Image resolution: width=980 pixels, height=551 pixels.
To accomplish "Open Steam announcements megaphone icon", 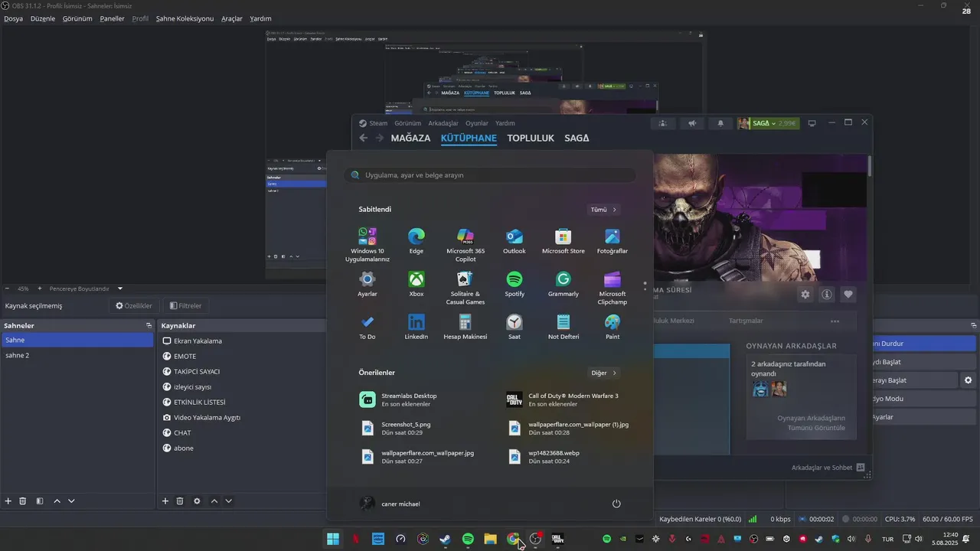I will click(x=691, y=123).
